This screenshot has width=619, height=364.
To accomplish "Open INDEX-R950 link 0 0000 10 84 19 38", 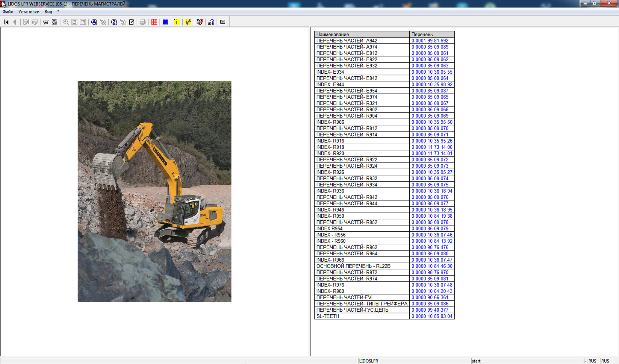I will (432, 216).
